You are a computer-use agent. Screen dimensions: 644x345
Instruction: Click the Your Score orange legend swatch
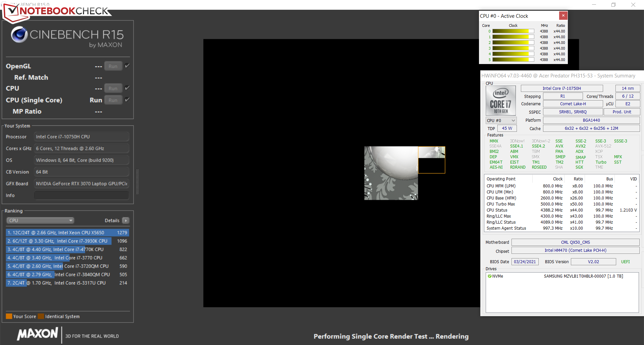pos(9,317)
